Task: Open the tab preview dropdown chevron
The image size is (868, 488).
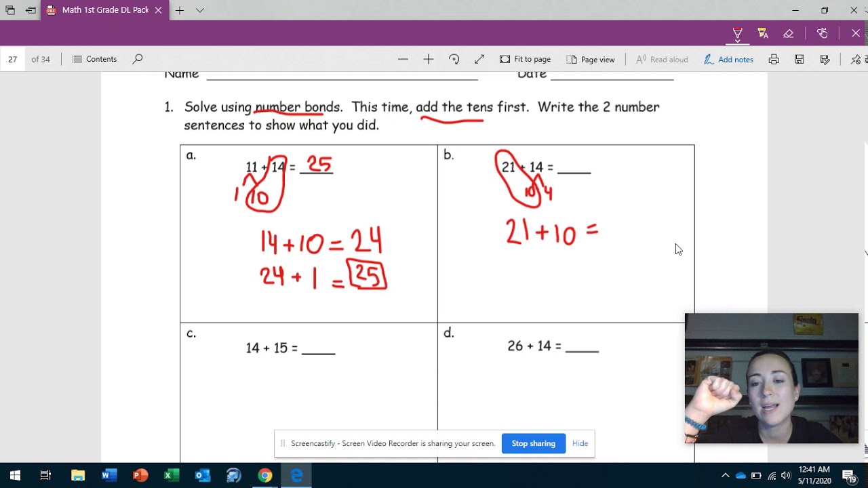Action: 200,10
